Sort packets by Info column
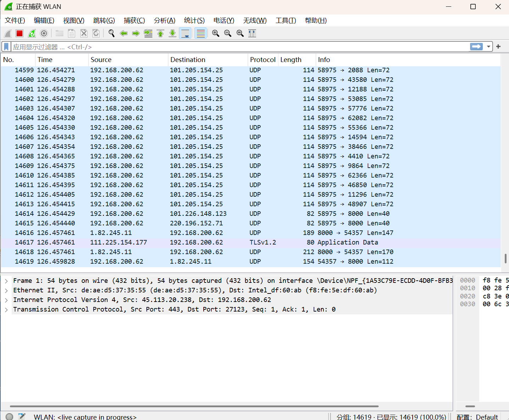509x420 pixels. (x=408, y=60)
